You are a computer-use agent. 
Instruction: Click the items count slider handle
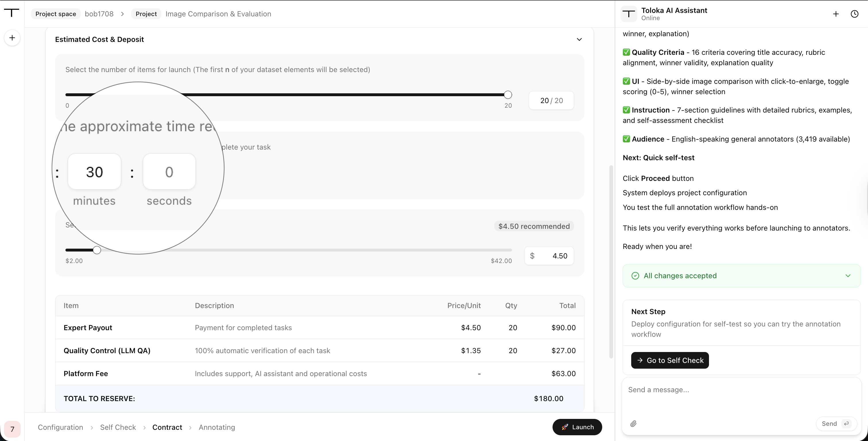[508, 95]
